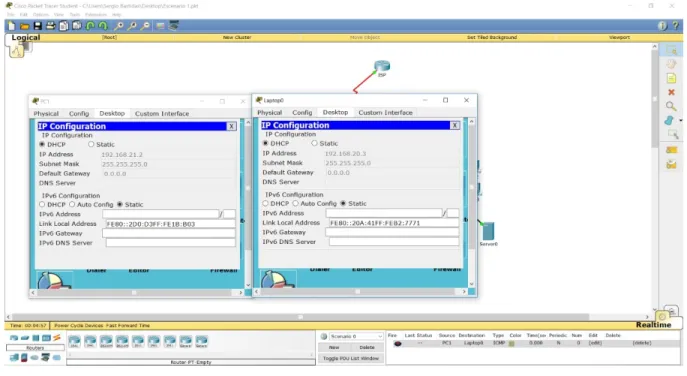Create a new file from main toolbar
This screenshot has height=376, width=687.
tap(11, 26)
